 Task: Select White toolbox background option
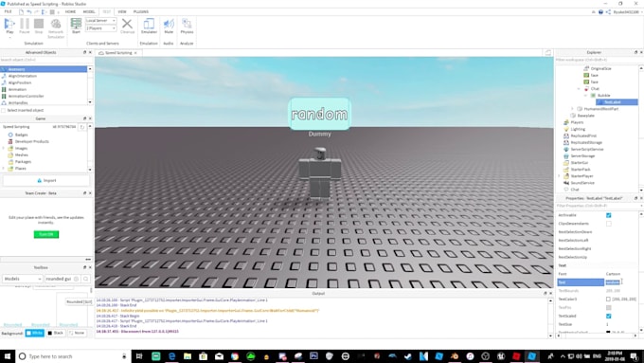(34, 333)
